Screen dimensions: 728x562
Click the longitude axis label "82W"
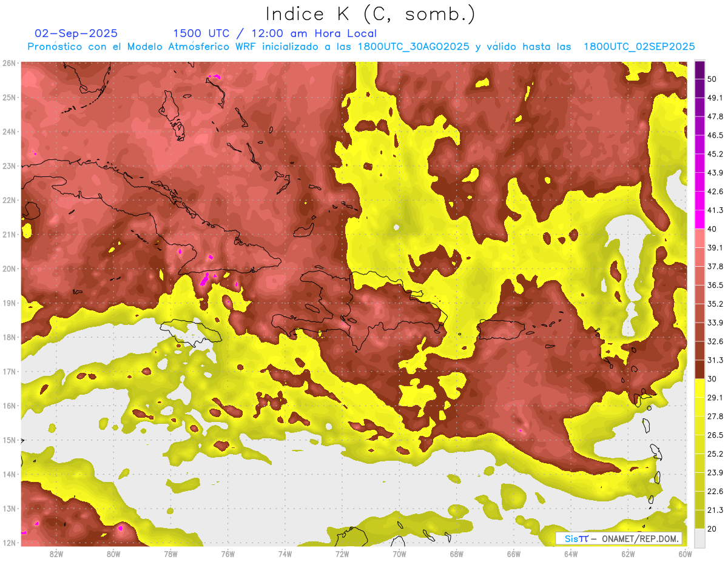(56, 554)
